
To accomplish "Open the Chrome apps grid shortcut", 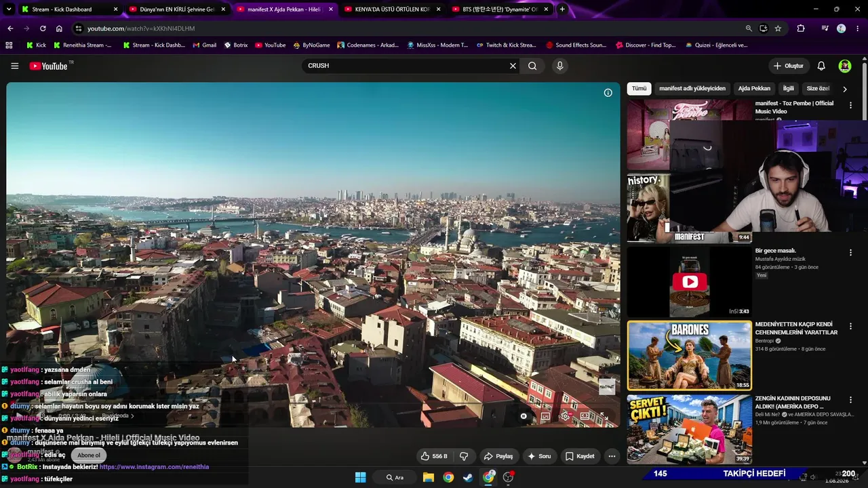I will click(9, 45).
